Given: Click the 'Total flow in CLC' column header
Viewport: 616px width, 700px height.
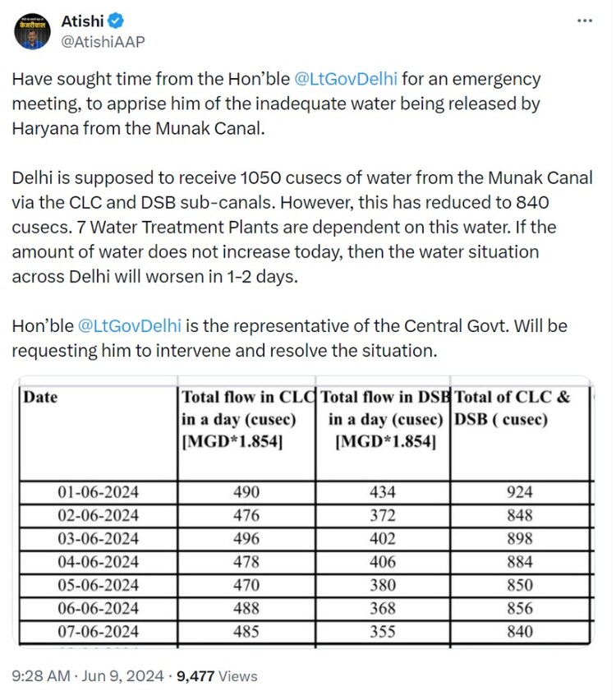Looking at the screenshot, I should click(x=247, y=418).
